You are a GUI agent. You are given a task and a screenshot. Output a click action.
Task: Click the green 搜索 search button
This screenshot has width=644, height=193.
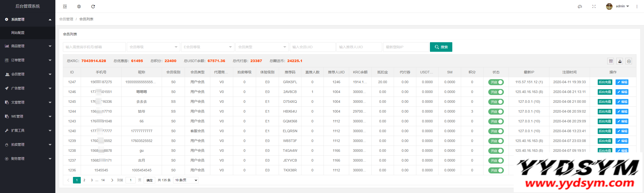click(x=441, y=47)
